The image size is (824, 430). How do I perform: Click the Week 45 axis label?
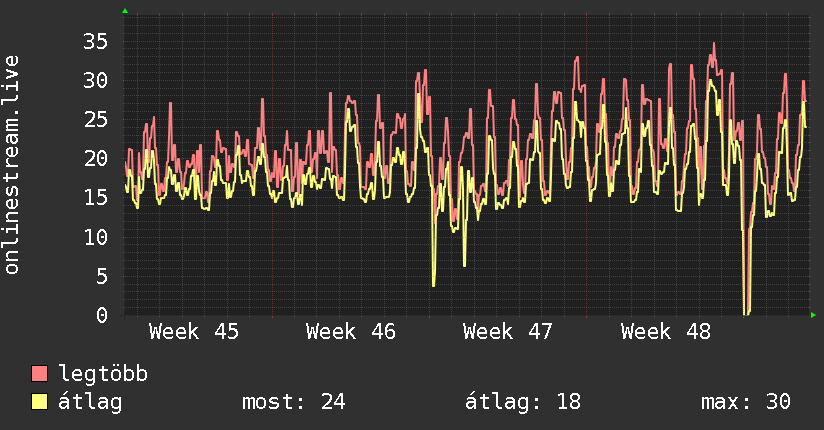194,332
